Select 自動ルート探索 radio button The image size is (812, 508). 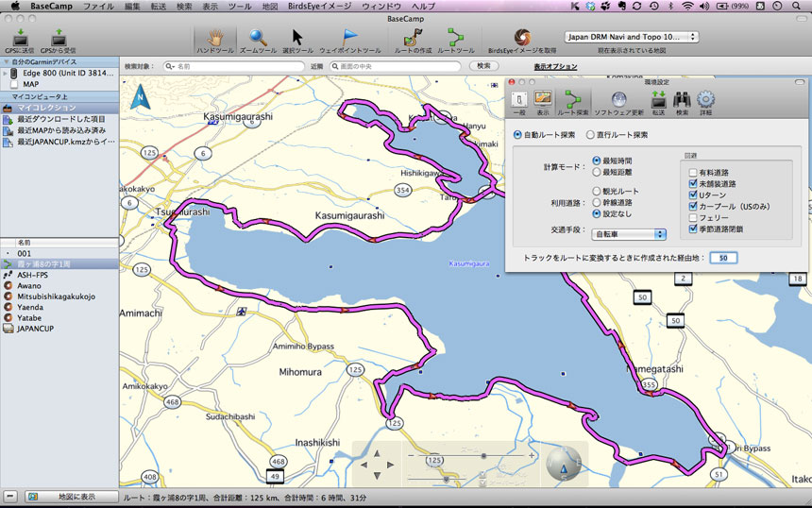tap(517, 135)
